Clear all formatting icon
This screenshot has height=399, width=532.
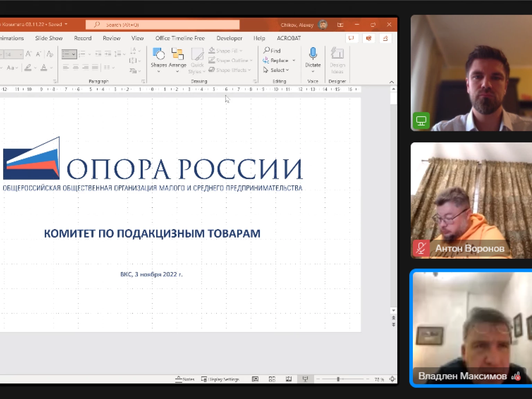[50, 54]
